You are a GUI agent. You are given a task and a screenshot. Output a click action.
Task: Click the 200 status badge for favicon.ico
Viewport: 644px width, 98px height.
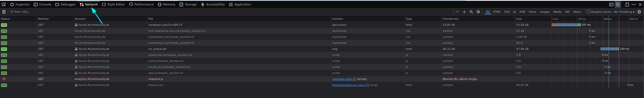click(4, 85)
